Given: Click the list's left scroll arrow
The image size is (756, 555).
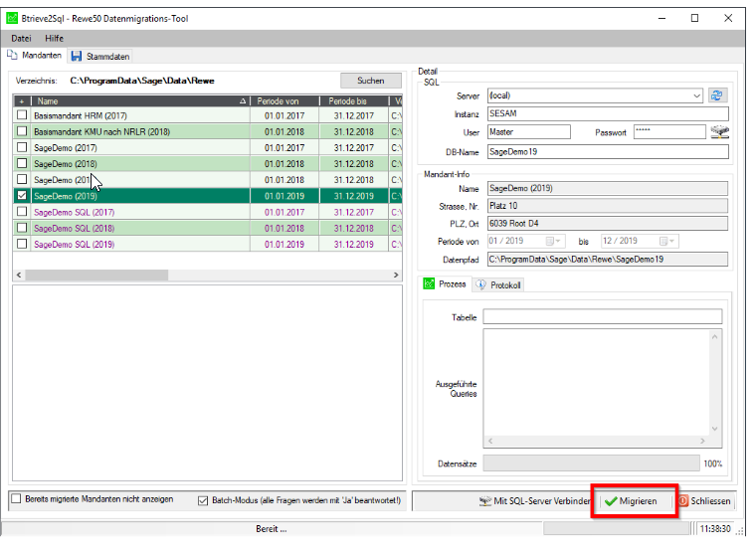Looking at the screenshot, I should [x=19, y=275].
